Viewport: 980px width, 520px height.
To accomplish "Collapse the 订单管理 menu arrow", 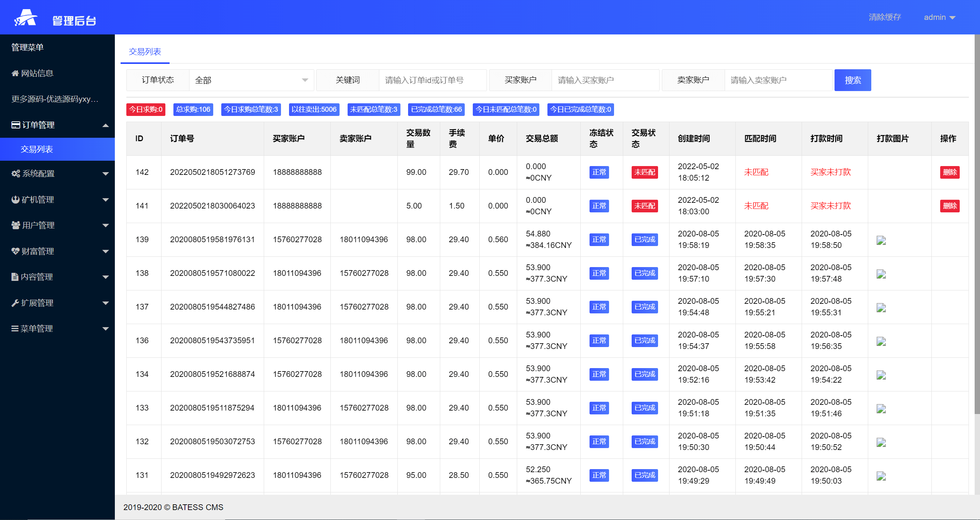I will pyautogui.click(x=106, y=125).
